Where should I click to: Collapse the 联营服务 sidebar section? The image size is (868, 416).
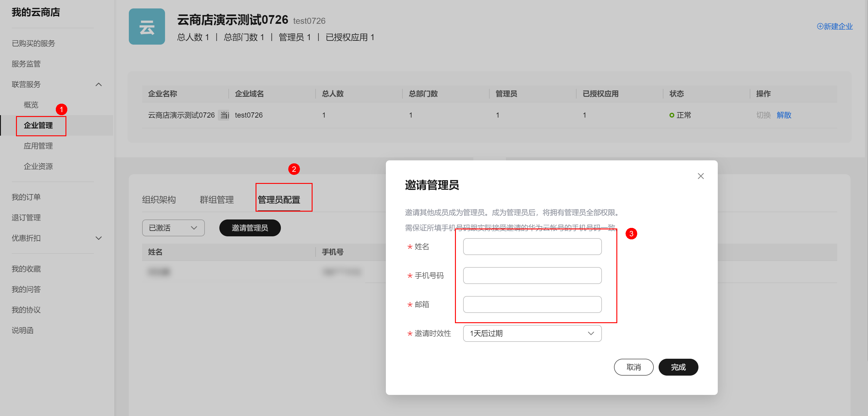(99, 84)
